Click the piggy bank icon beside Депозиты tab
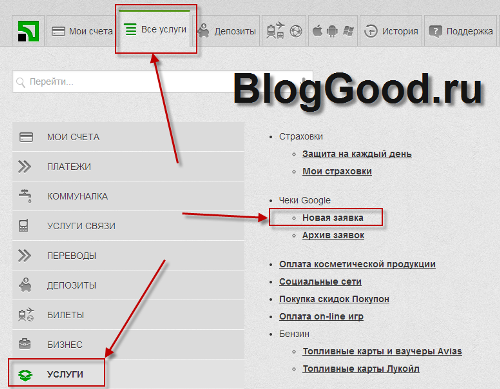The width and height of the screenshot is (500, 389). [203, 30]
